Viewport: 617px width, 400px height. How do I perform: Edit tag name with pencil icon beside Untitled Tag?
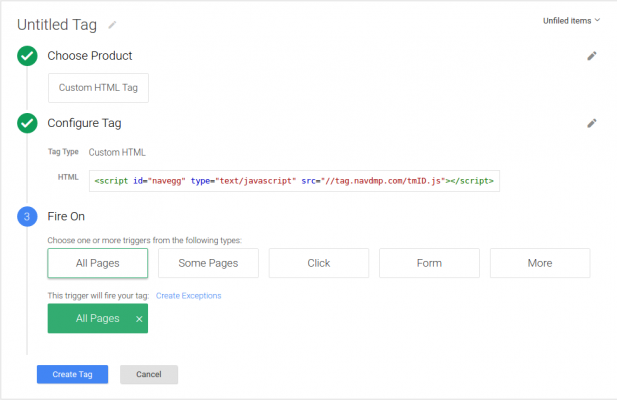(x=112, y=25)
